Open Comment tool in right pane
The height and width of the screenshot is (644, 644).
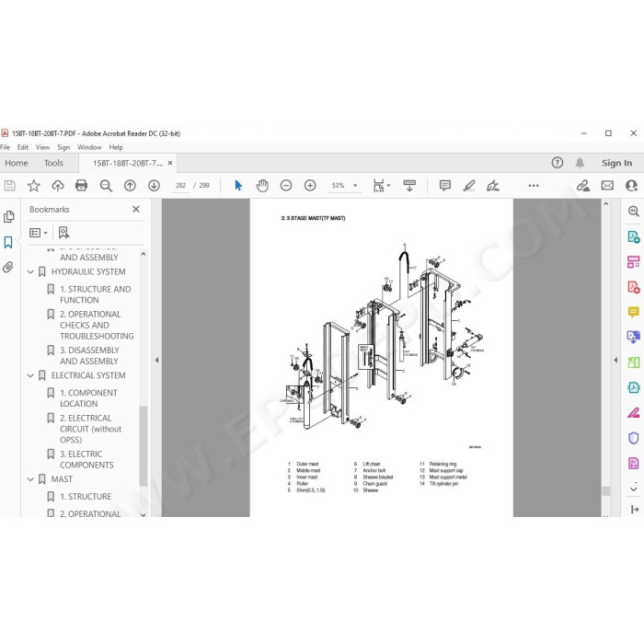pyautogui.click(x=633, y=312)
